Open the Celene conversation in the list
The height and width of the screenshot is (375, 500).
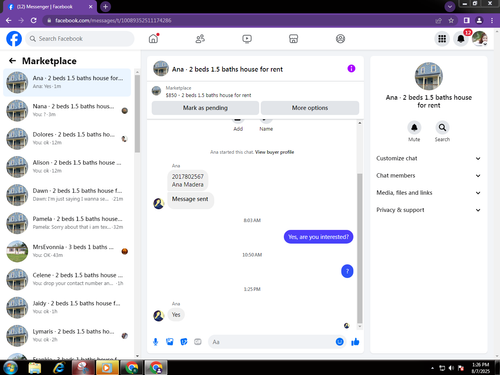coord(67,279)
